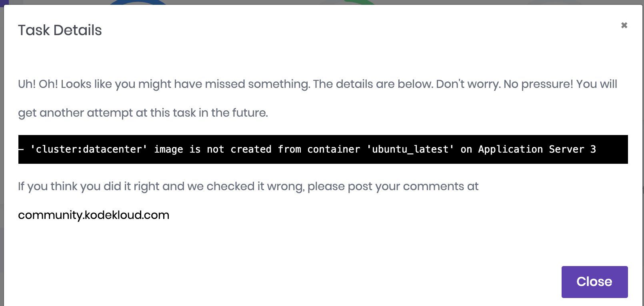Click the Application Server 3 text
Screen dimensions: 644x306
click(537, 149)
